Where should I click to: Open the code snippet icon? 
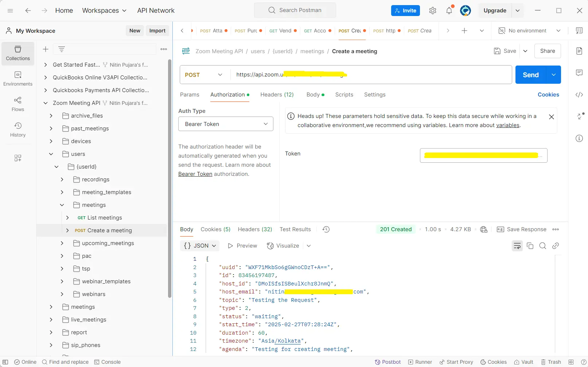click(579, 95)
